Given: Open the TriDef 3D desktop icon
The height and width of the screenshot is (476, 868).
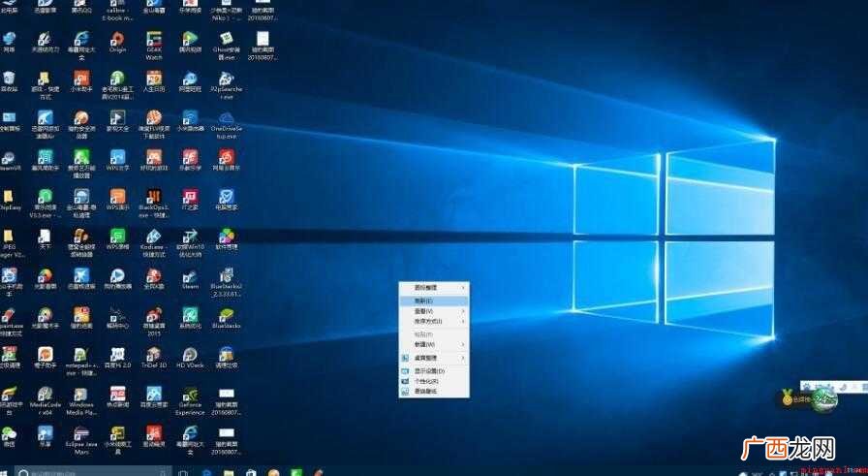Looking at the screenshot, I should click(x=154, y=358).
